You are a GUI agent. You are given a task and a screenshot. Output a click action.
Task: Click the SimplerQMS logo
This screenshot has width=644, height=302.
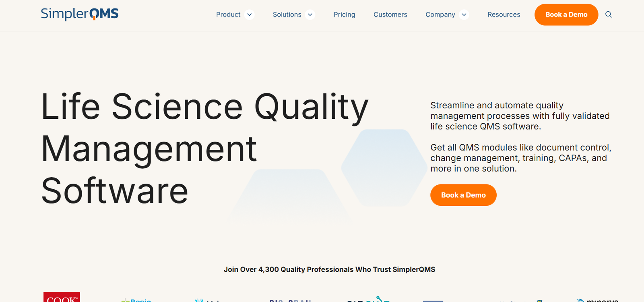(80, 14)
